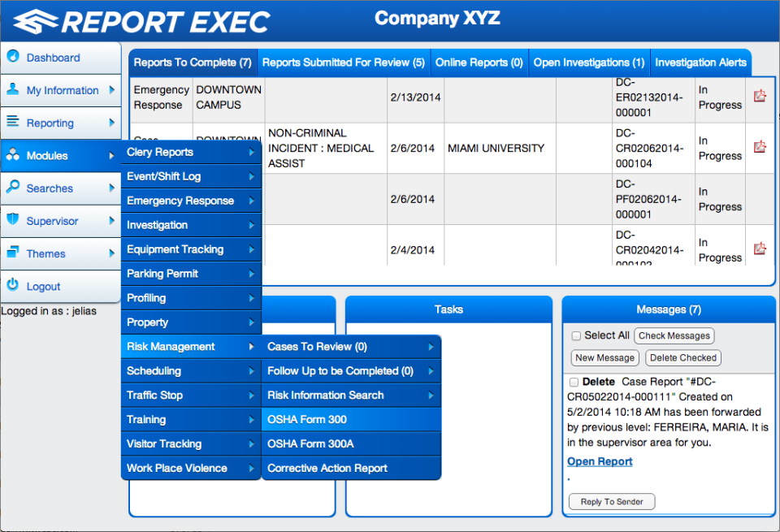Click the Modules cluster icon

13,154
